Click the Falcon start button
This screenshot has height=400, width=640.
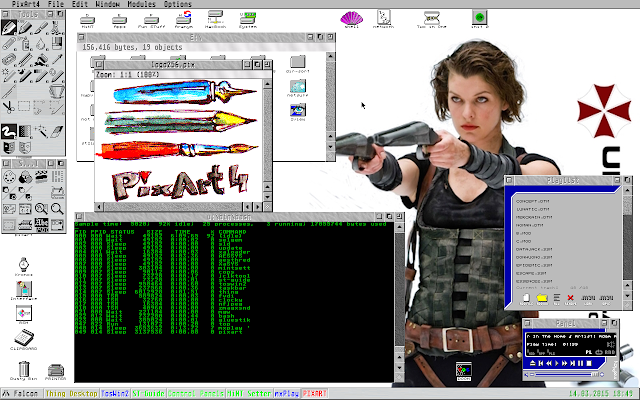click(x=21, y=394)
